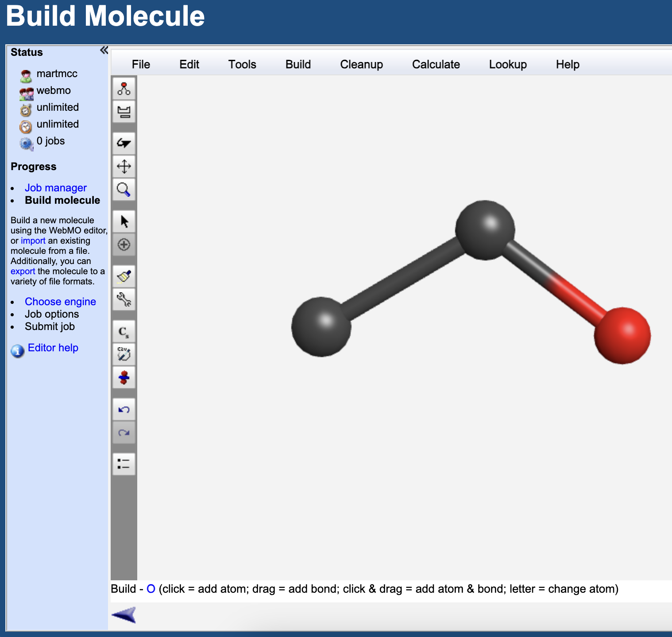The image size is (672, 637).
Task: Open the Build menu
Action: click(x=298, y=64)
